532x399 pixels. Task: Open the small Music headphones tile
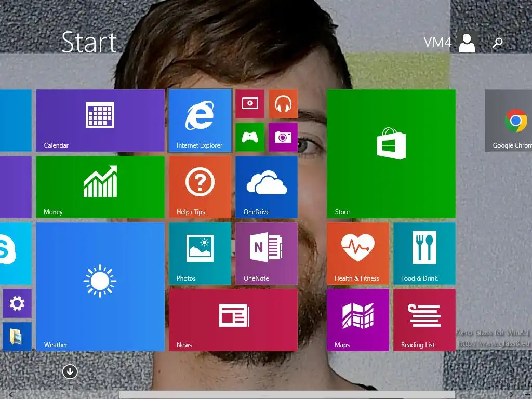[283, 104]
